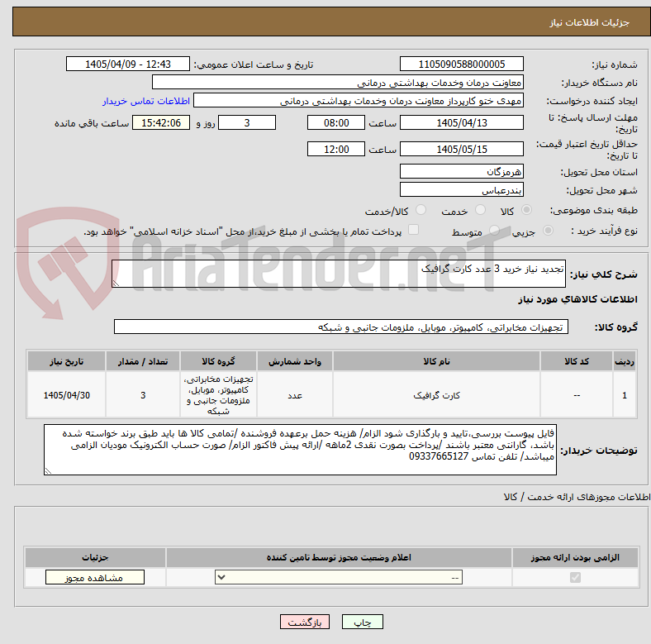The height and width of the screenshot is (644, 651).
Task: Click the کارت گرافیک table cell
Action: [436, 395]
